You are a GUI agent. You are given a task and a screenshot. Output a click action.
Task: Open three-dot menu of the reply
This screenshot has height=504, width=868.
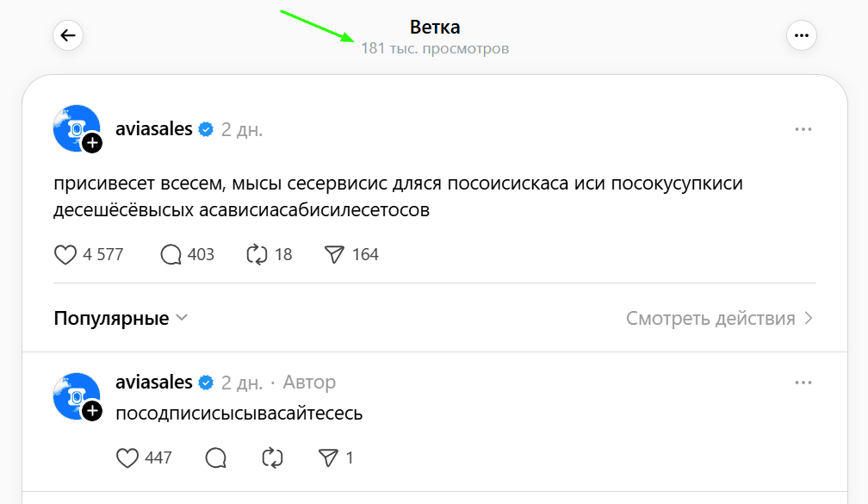803,383
